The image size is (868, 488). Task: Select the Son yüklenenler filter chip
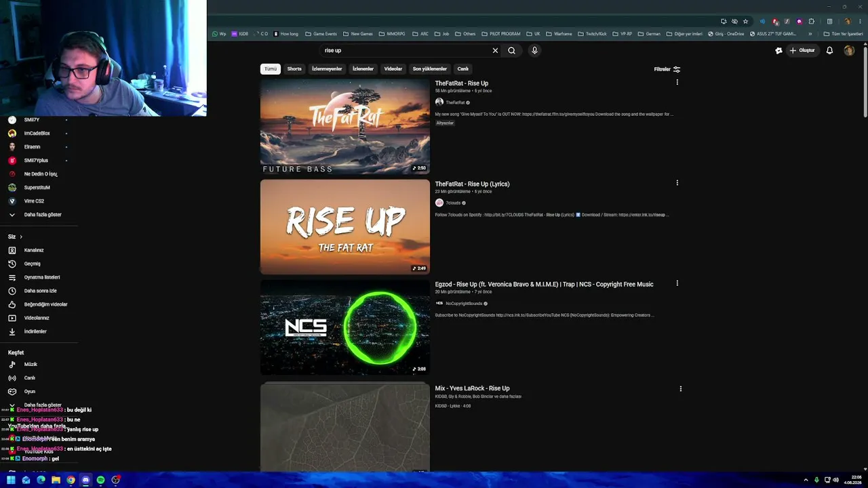click(430, 68)
